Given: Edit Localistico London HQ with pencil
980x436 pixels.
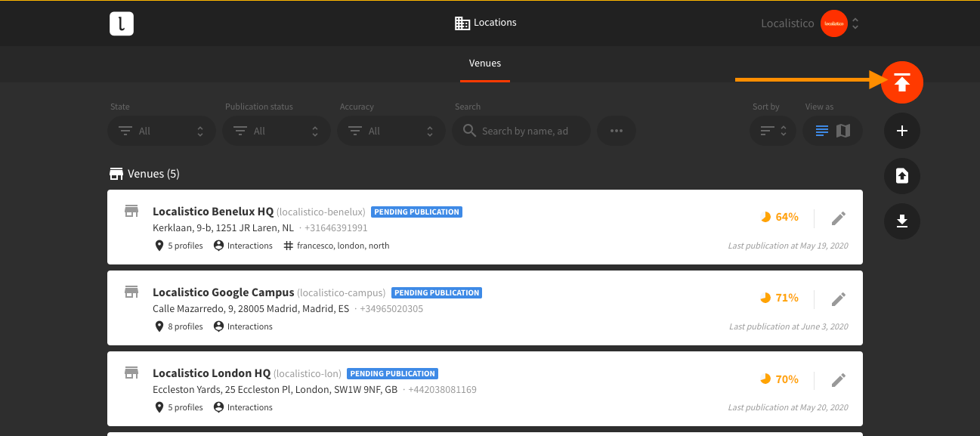Looking at the screenshot, I should tap(839, 380).
